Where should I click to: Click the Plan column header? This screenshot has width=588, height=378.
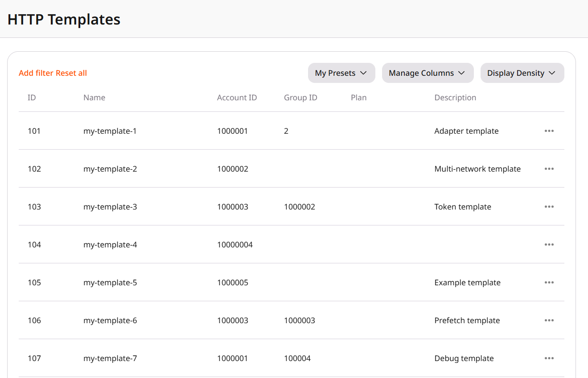359,98
